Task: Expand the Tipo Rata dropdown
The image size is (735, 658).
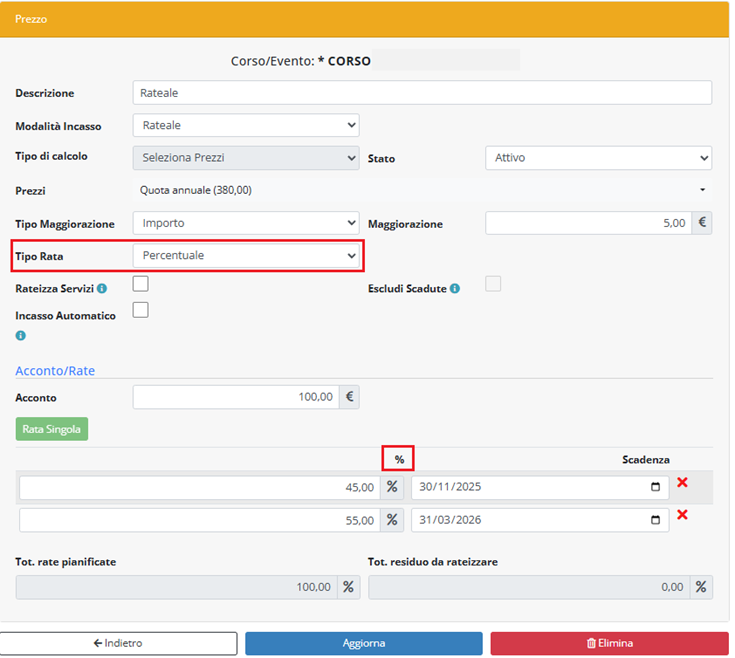Action: pos(246,256)
